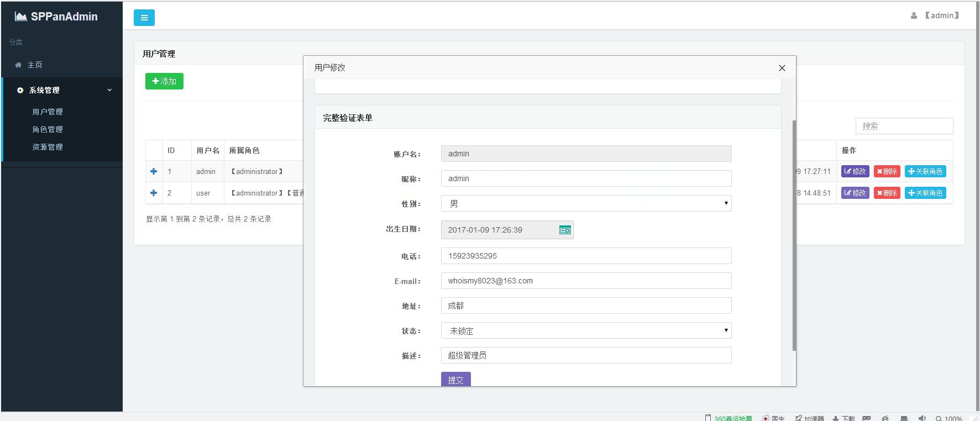
Task: Expand row details for admin user
Action: pos(154,171)
